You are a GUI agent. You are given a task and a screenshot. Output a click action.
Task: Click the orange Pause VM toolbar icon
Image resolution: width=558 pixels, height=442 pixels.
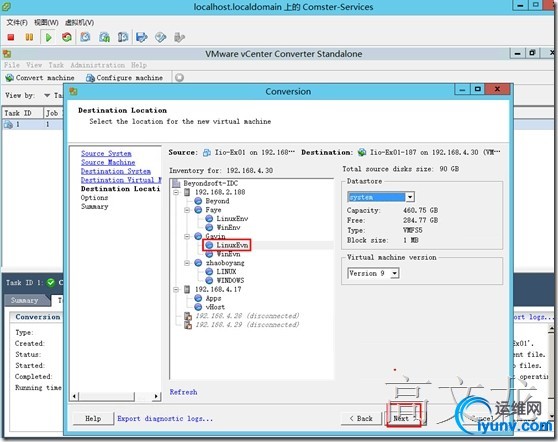[x=29, y=37]
